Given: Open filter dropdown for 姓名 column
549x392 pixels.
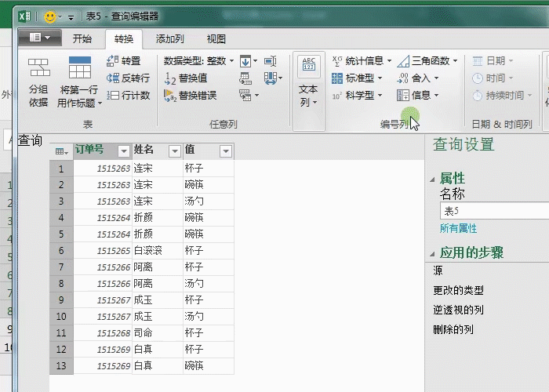Looking at the screenshot, I should tap(173, 151).
